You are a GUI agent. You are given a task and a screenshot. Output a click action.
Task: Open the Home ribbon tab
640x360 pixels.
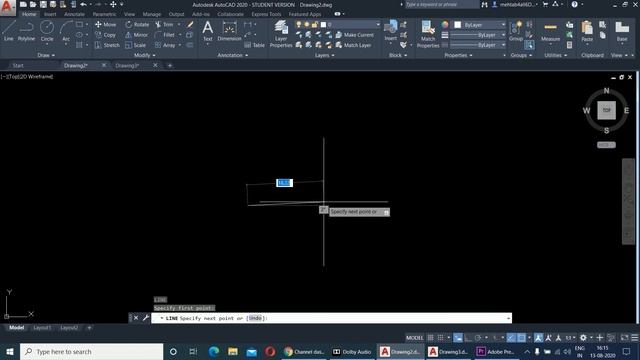pos(29,14)
